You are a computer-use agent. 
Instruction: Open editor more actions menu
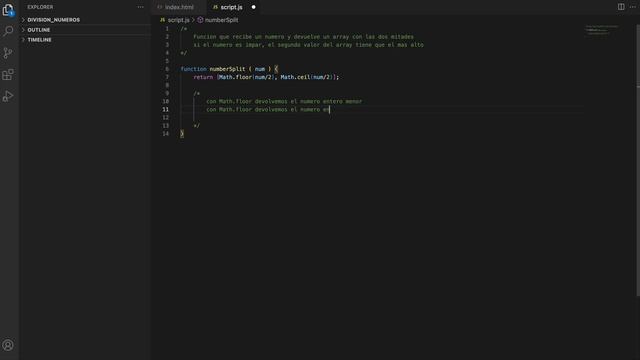coord(633,7)
